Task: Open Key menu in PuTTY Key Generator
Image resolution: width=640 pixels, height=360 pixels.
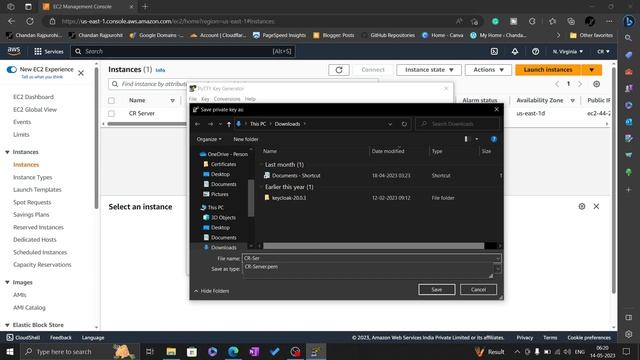Action: coord(205,99)
